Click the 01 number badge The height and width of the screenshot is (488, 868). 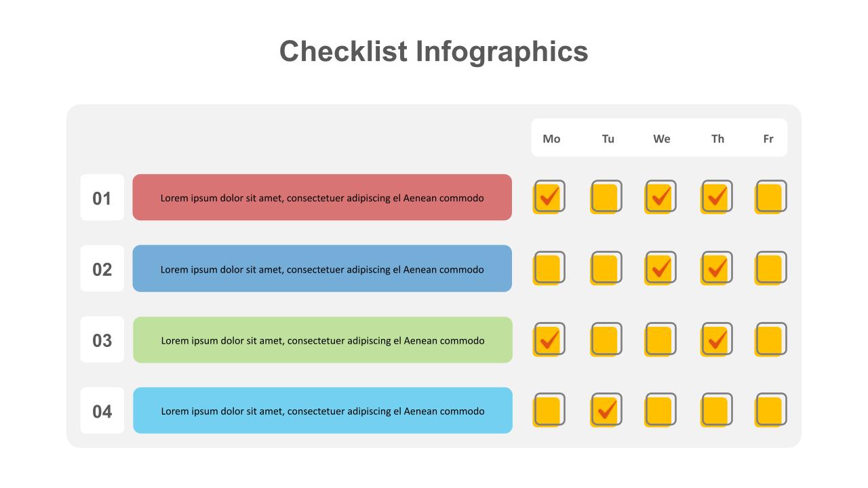(102, 197)
